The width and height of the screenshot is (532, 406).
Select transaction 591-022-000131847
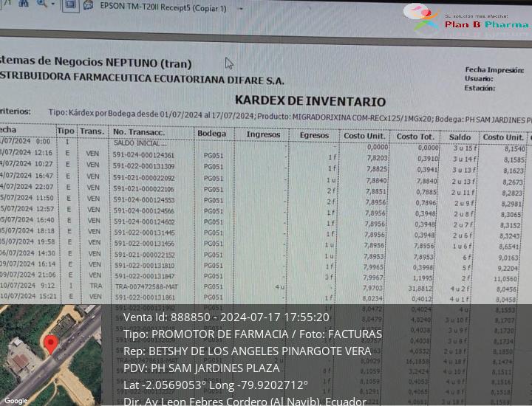point(145,276)
